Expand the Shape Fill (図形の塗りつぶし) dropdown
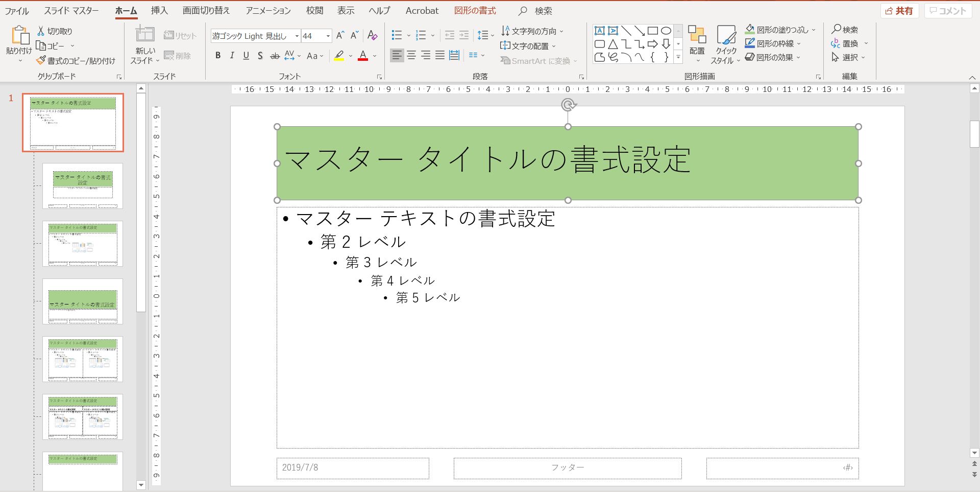 813,30
